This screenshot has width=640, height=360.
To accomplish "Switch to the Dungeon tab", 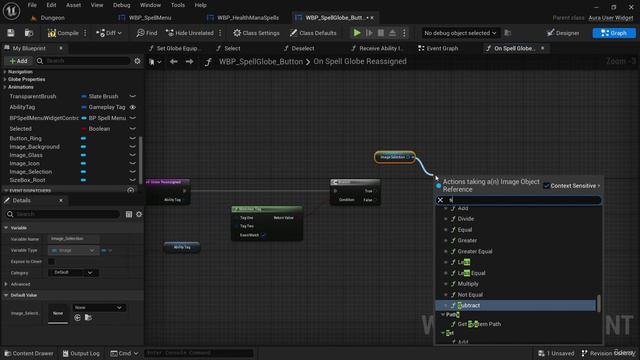I will coord(52,18).
